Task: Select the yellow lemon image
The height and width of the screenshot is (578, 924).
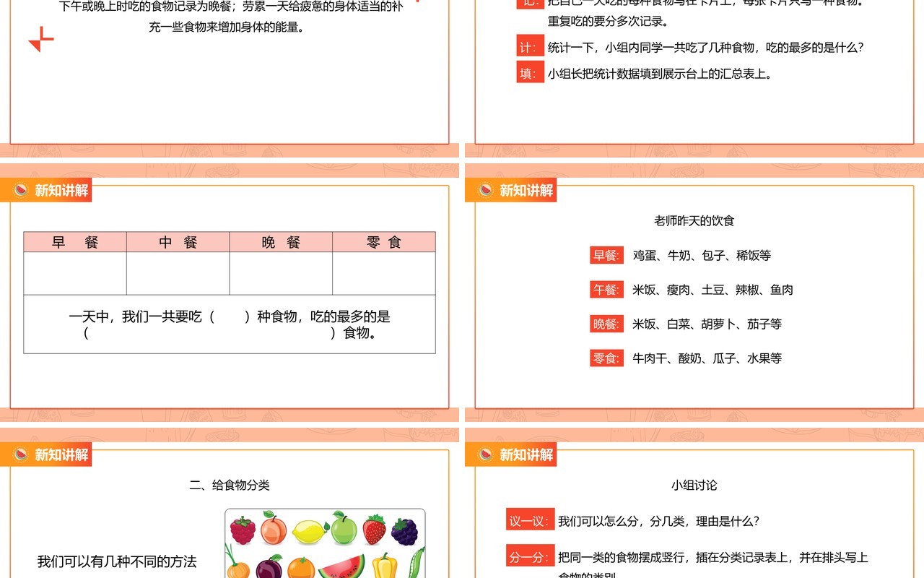Action: click(309, 531)
